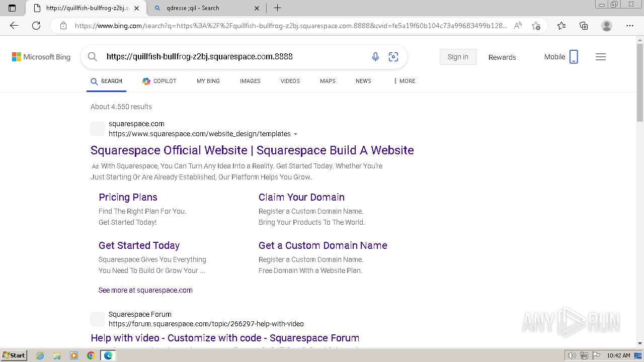
Task: Select the SEARCH tab
Action: [x=106, y=81]
